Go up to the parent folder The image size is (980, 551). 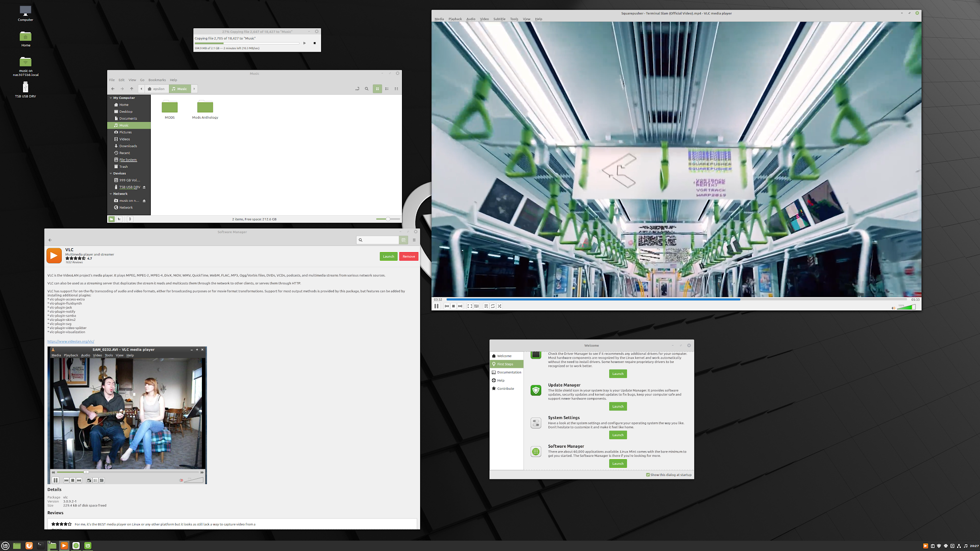pyautogui.click(x=132, y=88)
